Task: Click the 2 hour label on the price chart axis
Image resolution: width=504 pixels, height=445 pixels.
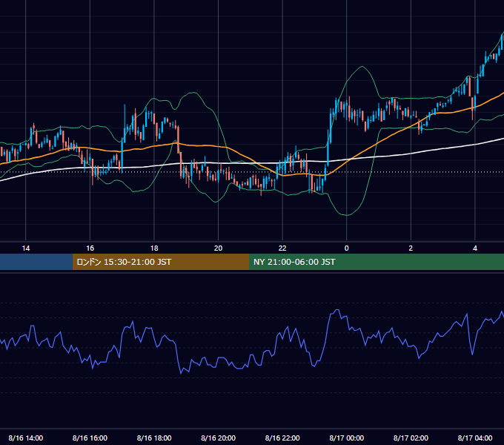Action: tap(411, 248)
